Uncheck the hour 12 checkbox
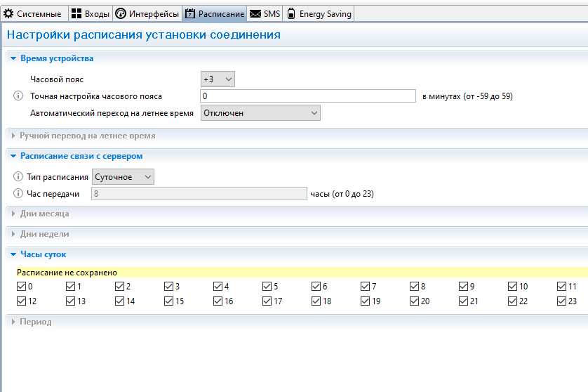 point(21,301)
